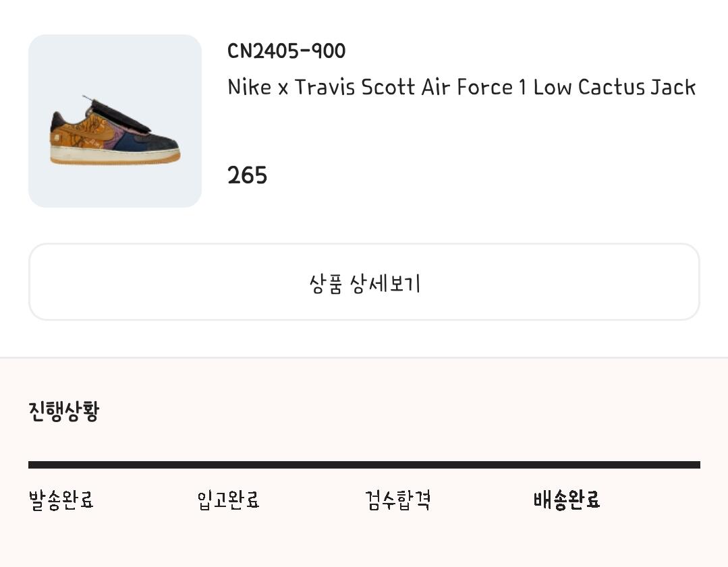Click the black order progress bar

[x=364, y=465]
